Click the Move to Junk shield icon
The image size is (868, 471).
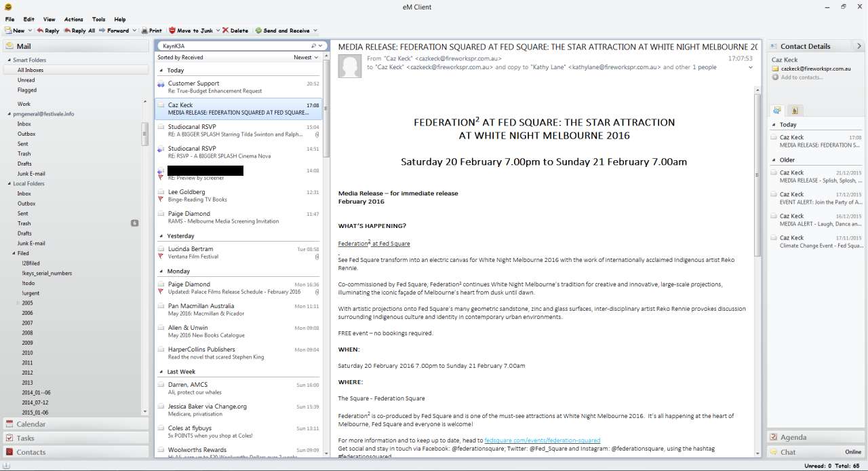click(172, 31)
